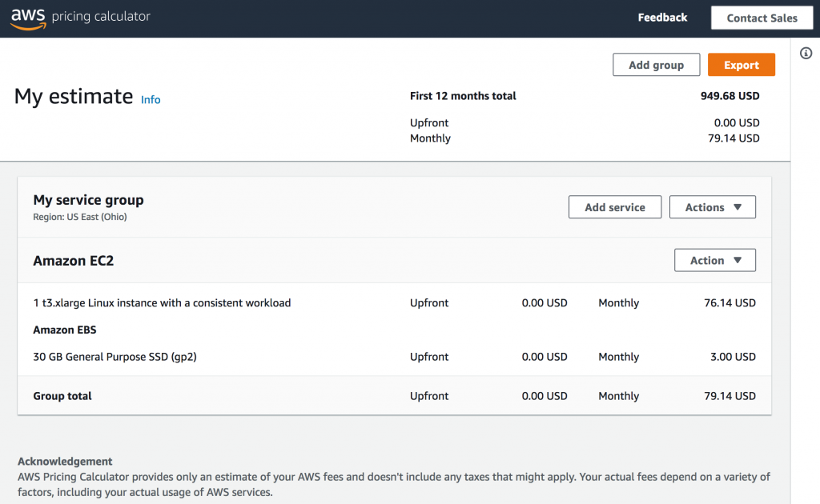The height and width of the screenshot is (504, 820).
Task: Open the info panel circle icon
Action: tap(806, 54)
